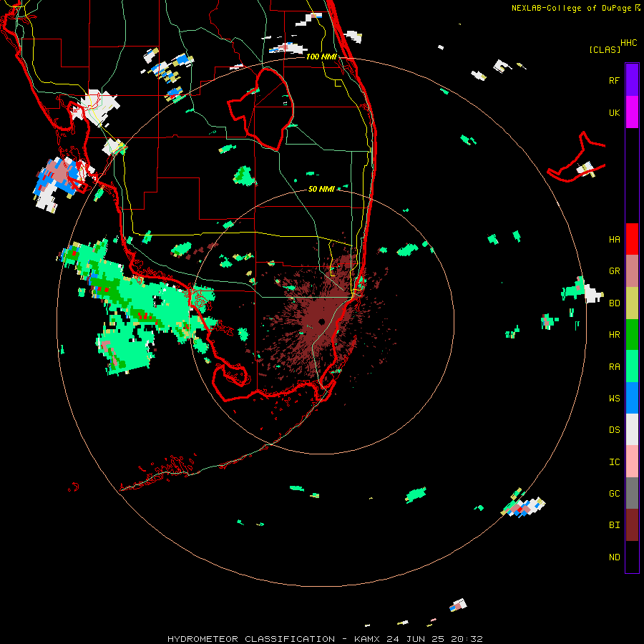Click the BD yellow legend swatch
This screenshot has height=644, width=644.
tap(632, 303)
